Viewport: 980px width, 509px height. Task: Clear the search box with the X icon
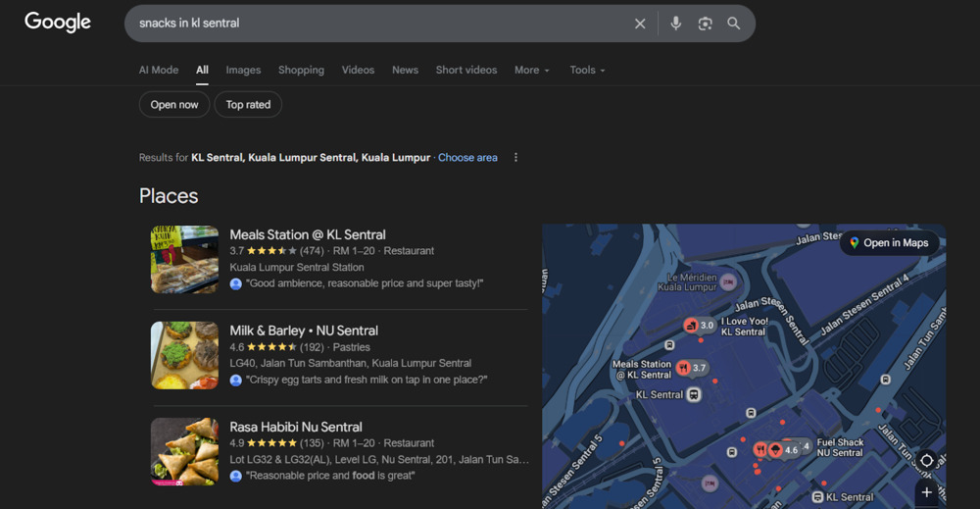[x=640, y=24]
